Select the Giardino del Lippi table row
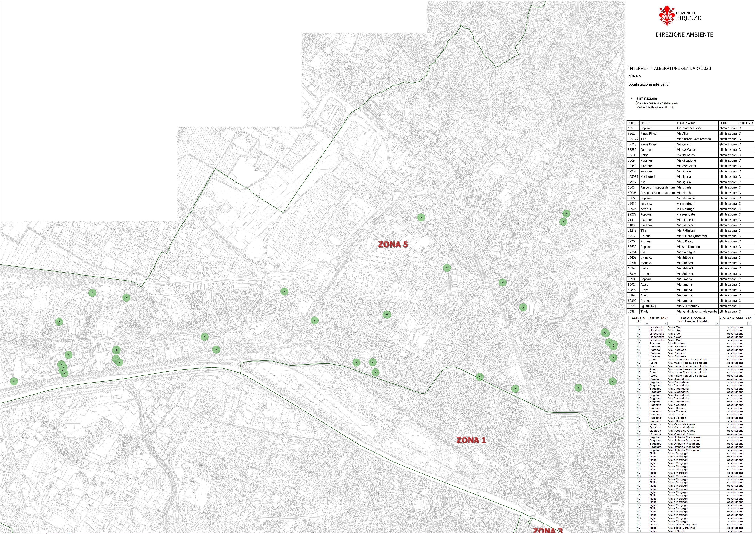The image size is (756, 534). point(689,128)
